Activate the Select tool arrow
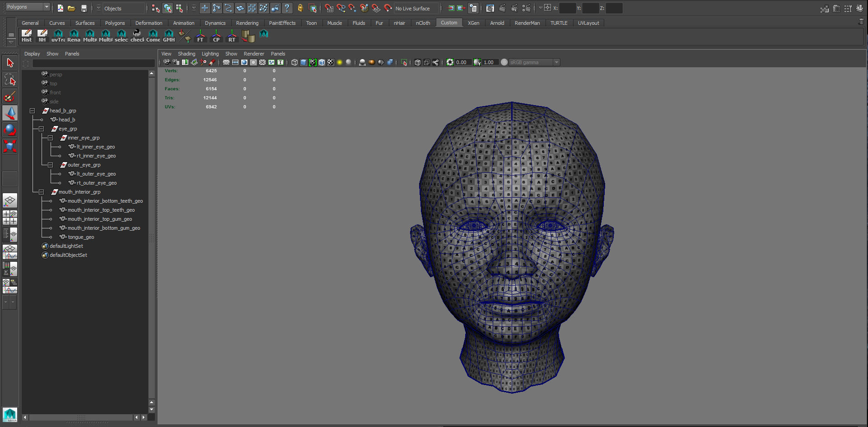Viewport: 868px width, 427px height. tap(10, 63)
